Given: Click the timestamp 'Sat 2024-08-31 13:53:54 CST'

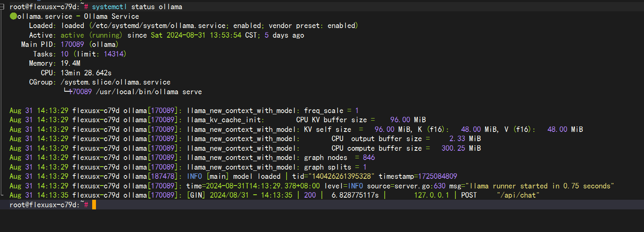Looking at the screenshot, I should point(204,35).
